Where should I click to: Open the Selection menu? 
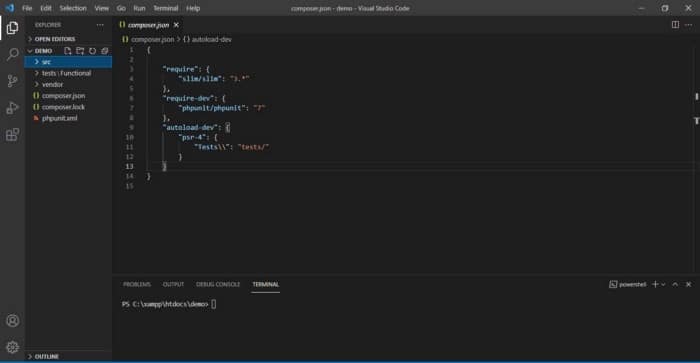[73, 8]
